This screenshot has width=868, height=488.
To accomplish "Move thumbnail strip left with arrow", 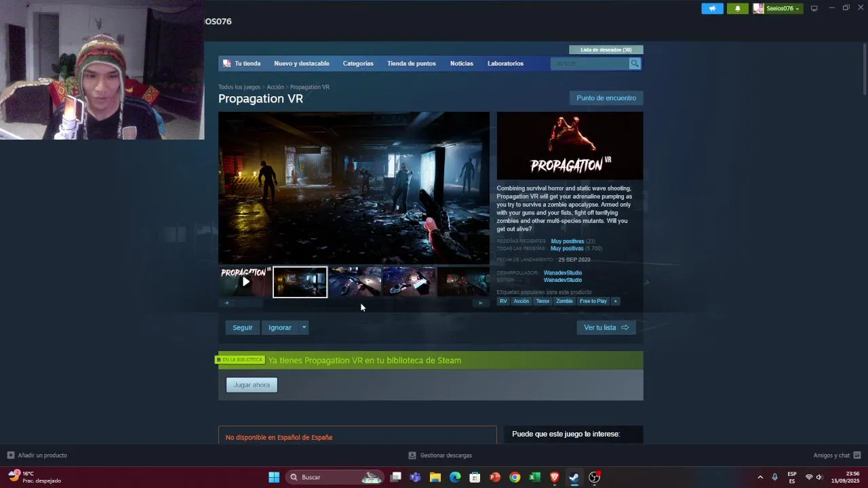I will (226, 303).
